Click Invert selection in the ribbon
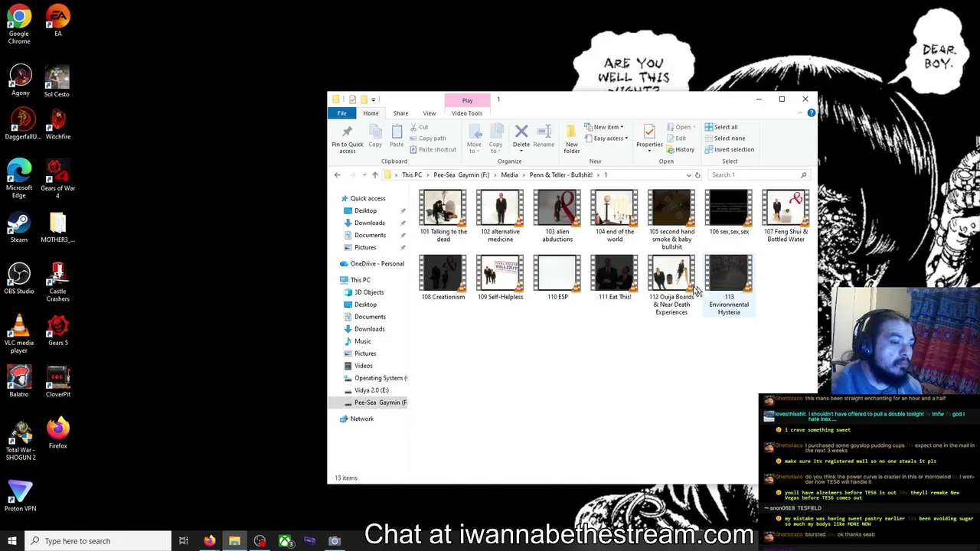The width and height of the screenshot is (980, 551). (729, 149)
